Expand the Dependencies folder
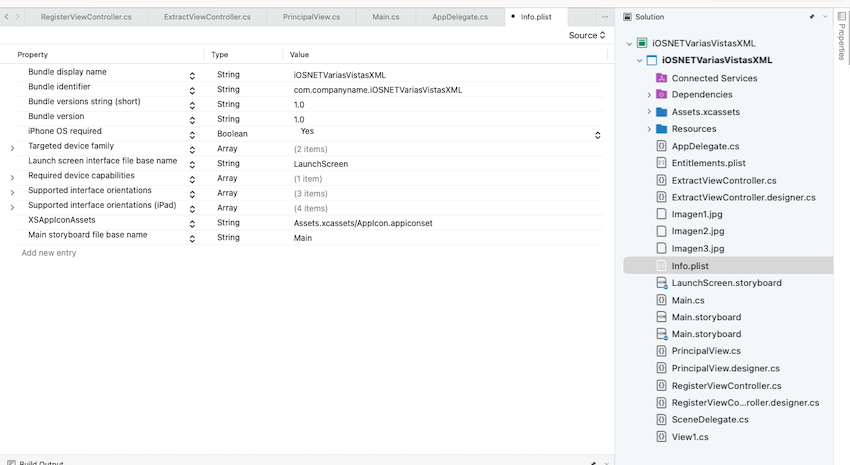 pyautogui.click(x=649, y=95)
